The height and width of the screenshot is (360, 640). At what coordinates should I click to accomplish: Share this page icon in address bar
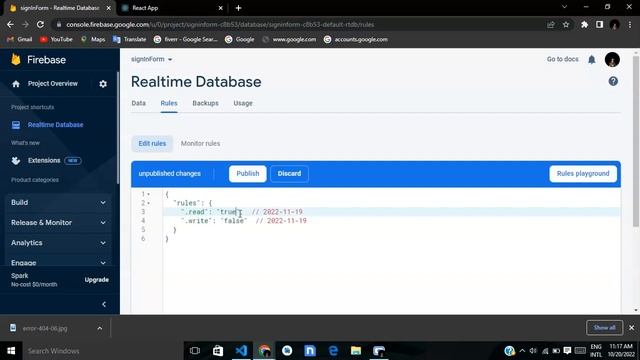click(x=551, y=24)
